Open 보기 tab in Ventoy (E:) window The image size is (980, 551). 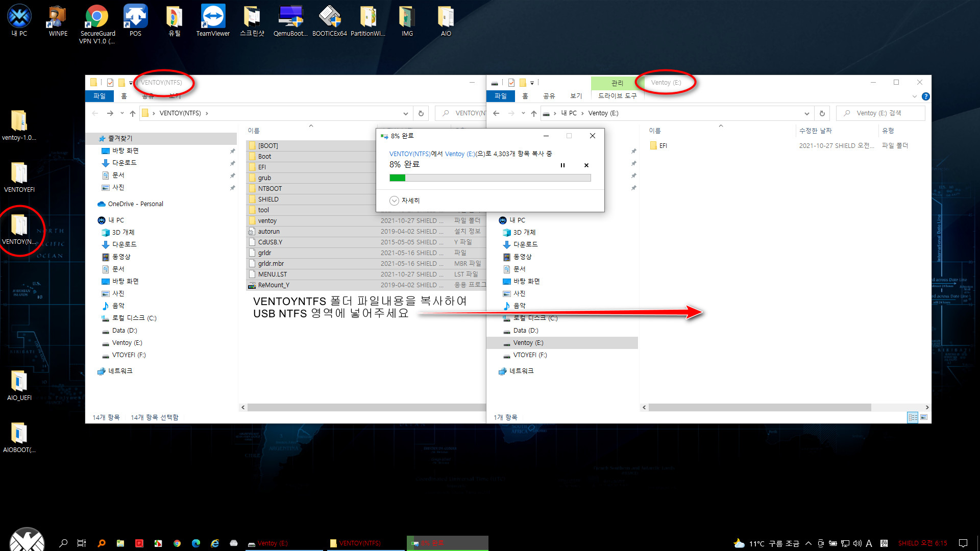(x=576, y=96)
